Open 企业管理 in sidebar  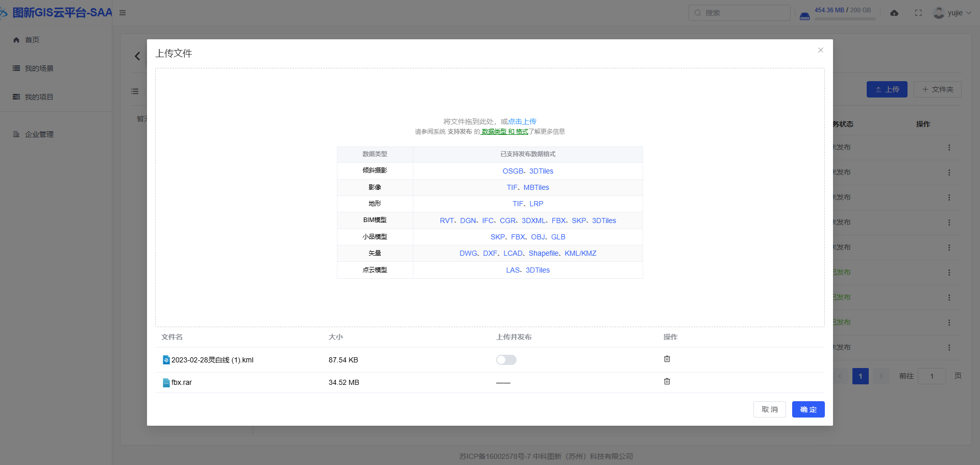click(39, 134)
